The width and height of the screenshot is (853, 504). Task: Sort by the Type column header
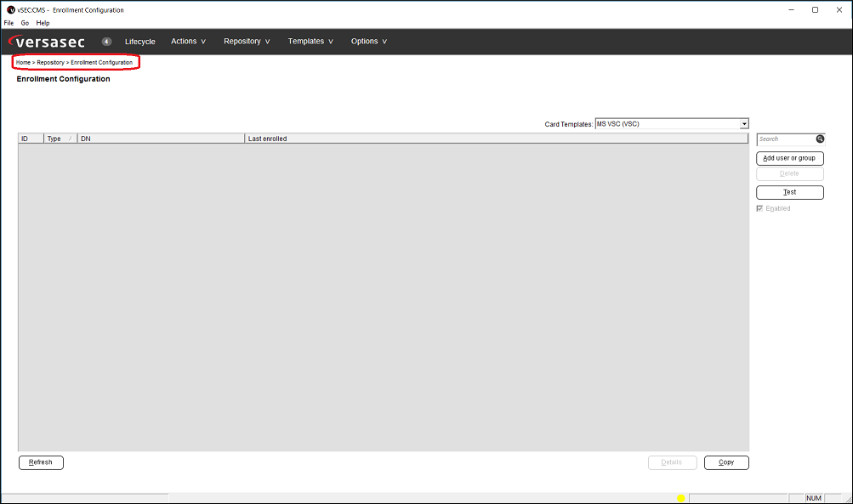point(60,139)
